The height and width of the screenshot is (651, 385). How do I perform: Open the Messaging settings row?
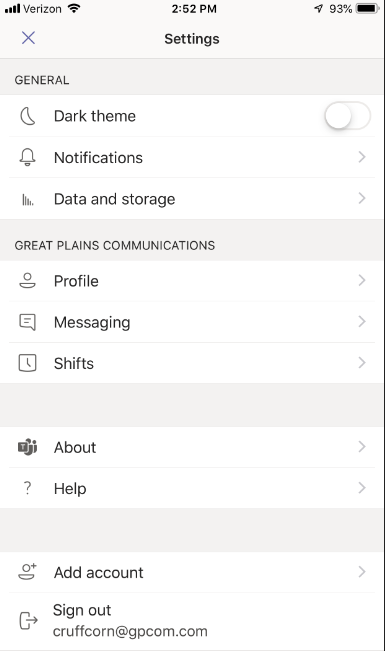pyautogui.click(x=192, y=322)
